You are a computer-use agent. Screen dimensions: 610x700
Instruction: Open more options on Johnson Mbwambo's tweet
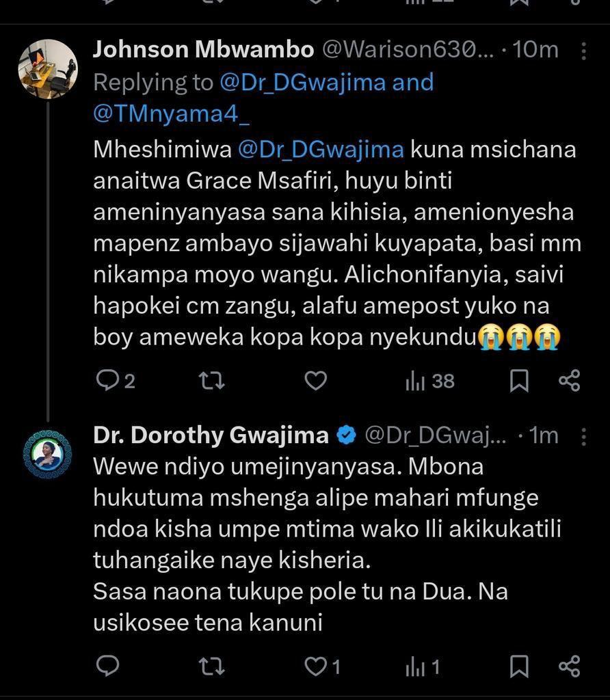583,51
